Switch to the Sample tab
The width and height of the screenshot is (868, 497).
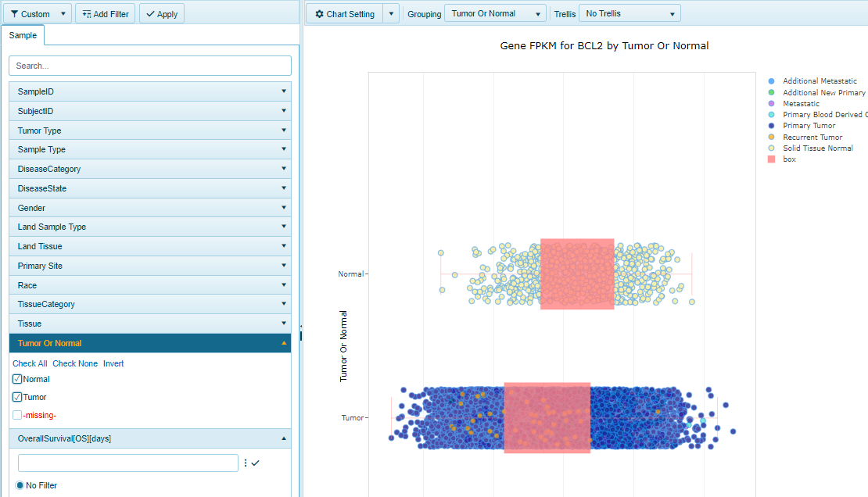click(x=23, y=36)
